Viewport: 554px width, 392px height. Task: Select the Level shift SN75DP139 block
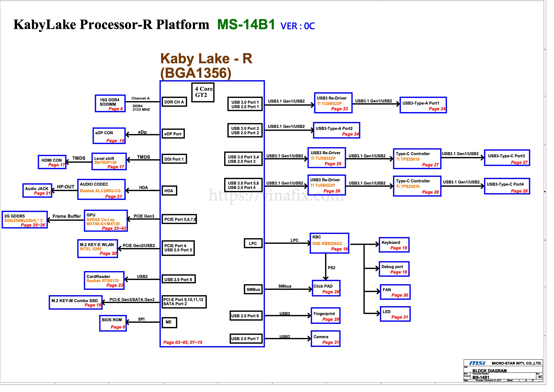pos(109,162)
